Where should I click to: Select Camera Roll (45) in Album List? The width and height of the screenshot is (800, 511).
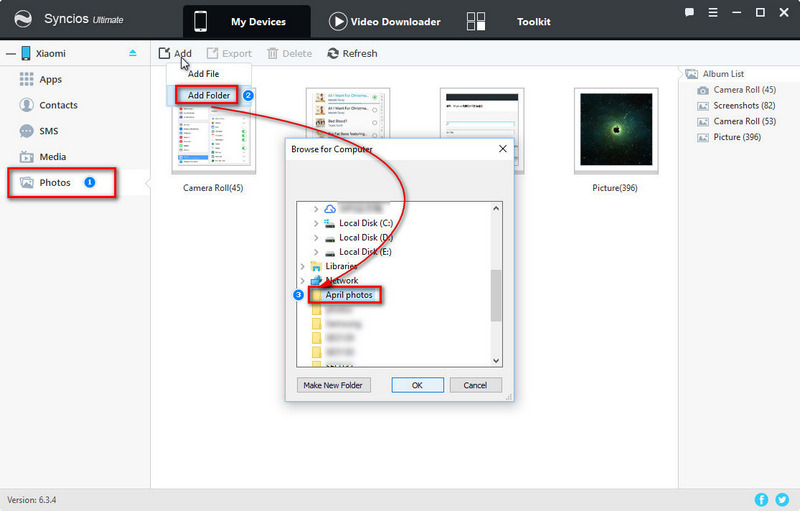point(744,90)
